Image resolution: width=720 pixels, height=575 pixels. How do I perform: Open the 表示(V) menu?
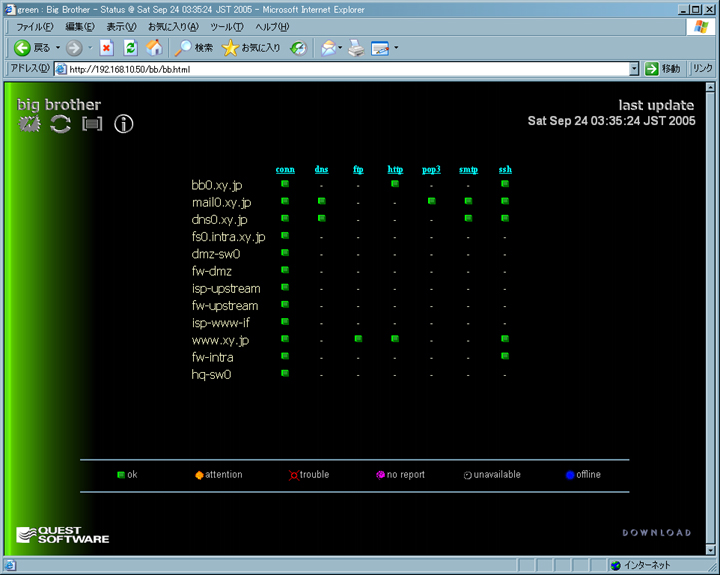tap(121, 27)
